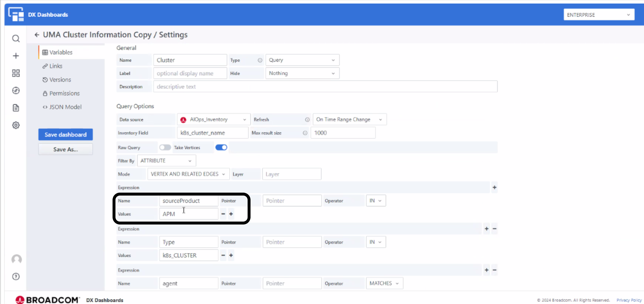The width and height of the screenshot is (644, 304).
Task: Click the info icon next to Refresh
Action: [x=307, y=120]
